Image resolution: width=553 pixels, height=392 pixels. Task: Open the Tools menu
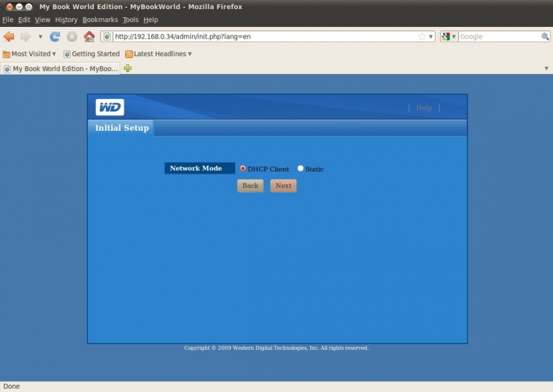131,20
